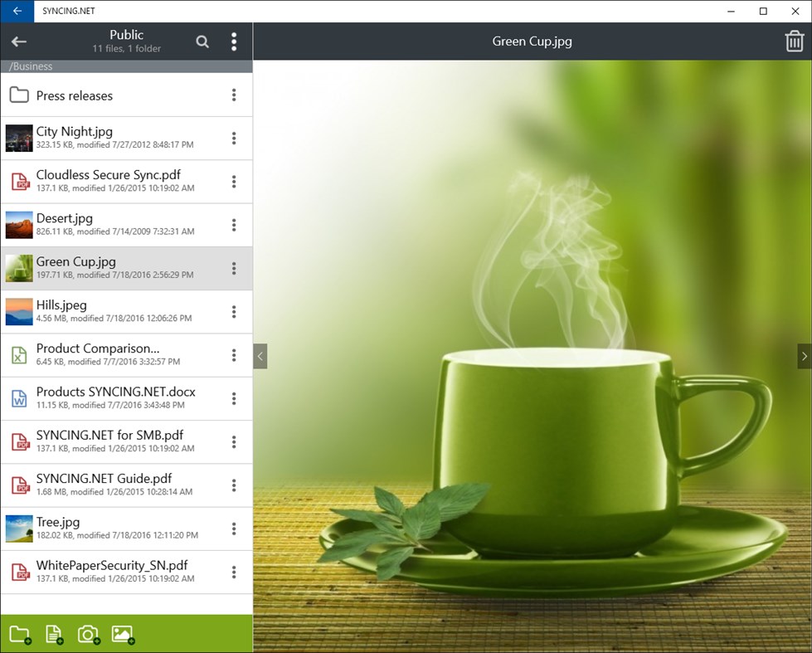
Task: Open the header three-dot overflow menu
Action: [x=235, y=41]
